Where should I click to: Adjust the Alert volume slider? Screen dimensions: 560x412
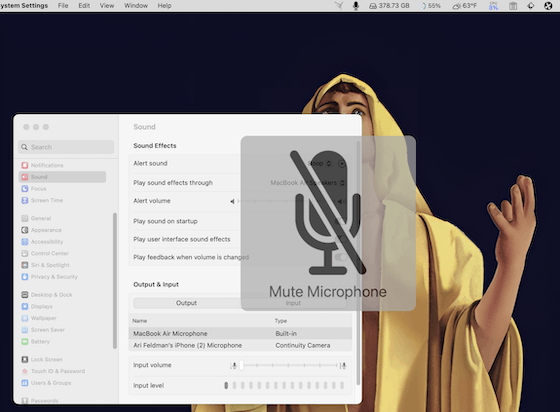pyautogui.click(x=288, y=201)
